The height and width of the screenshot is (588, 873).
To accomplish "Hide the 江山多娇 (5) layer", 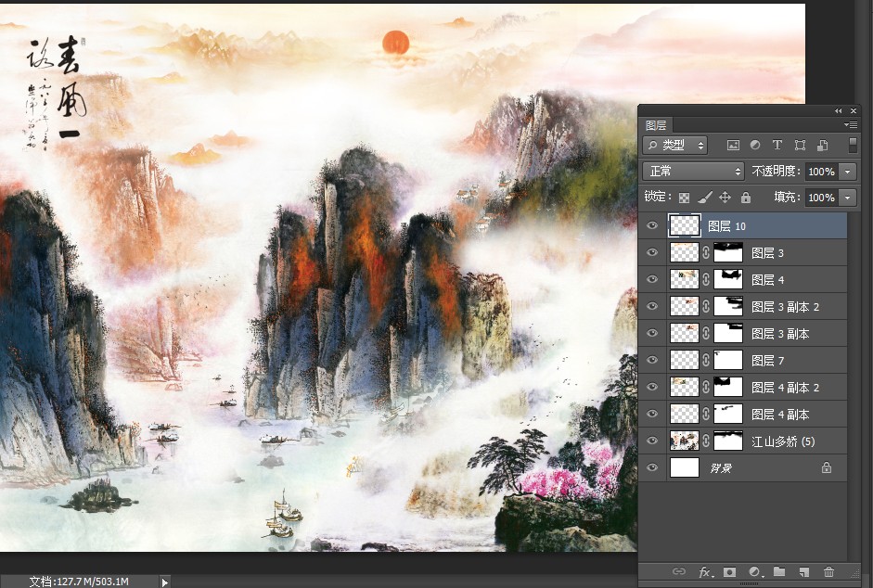I will coord(652,441).
